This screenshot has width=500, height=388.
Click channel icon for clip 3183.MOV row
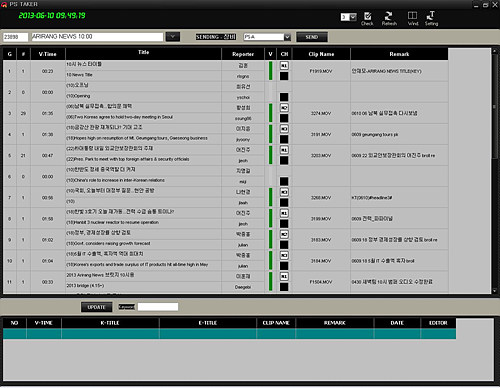(x=284, y=234)
